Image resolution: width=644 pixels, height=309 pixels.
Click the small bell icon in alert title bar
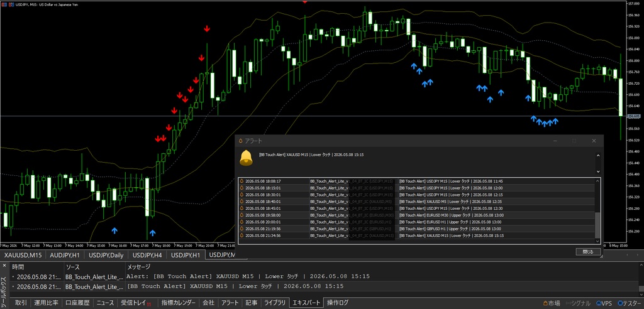pos(241,141)
